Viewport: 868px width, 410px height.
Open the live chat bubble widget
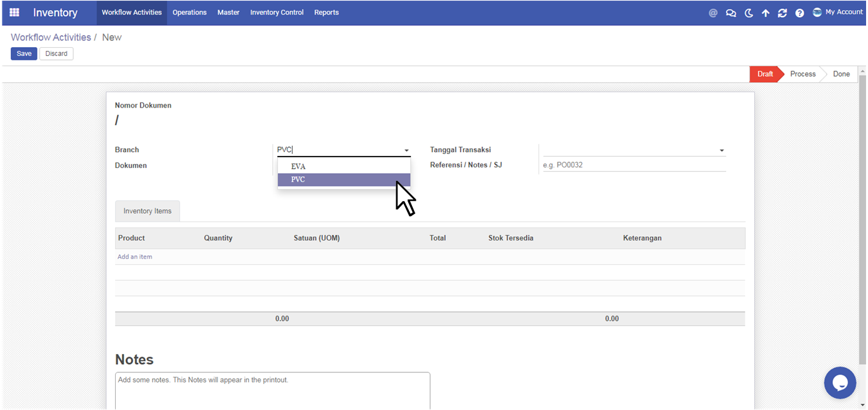tap(839, 383)
